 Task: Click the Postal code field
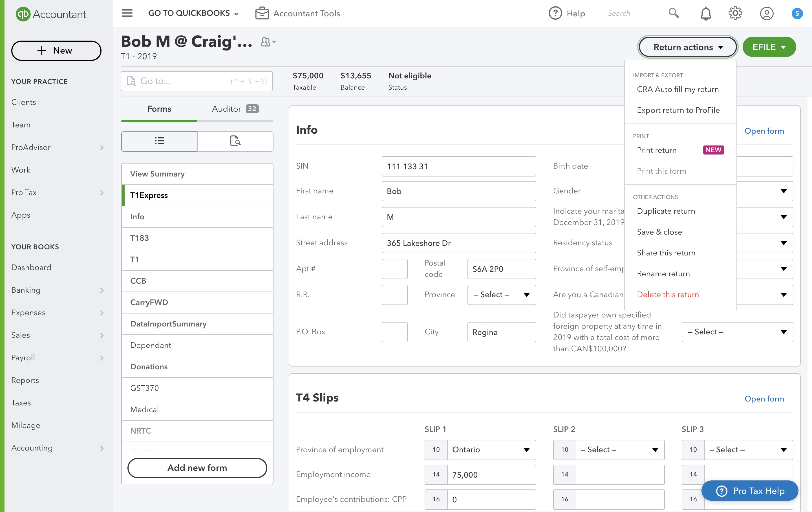pos(501,269)
